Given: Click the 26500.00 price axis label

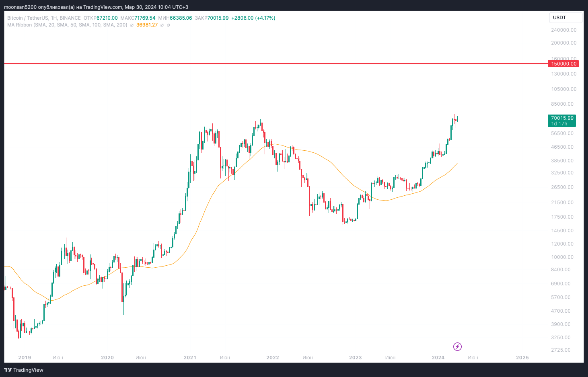Looking at the screenshot, I should pyautogui.click(x=562, y=187).
